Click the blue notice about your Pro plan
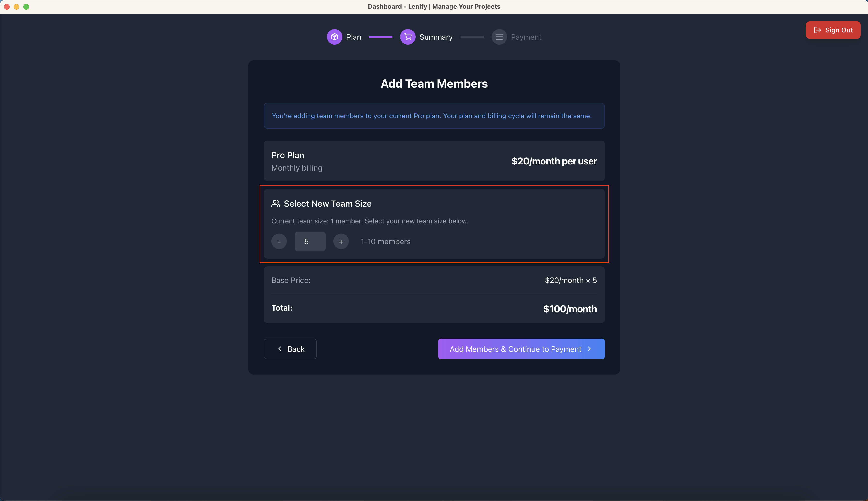The image size is (868, 501). pos(434,116)
